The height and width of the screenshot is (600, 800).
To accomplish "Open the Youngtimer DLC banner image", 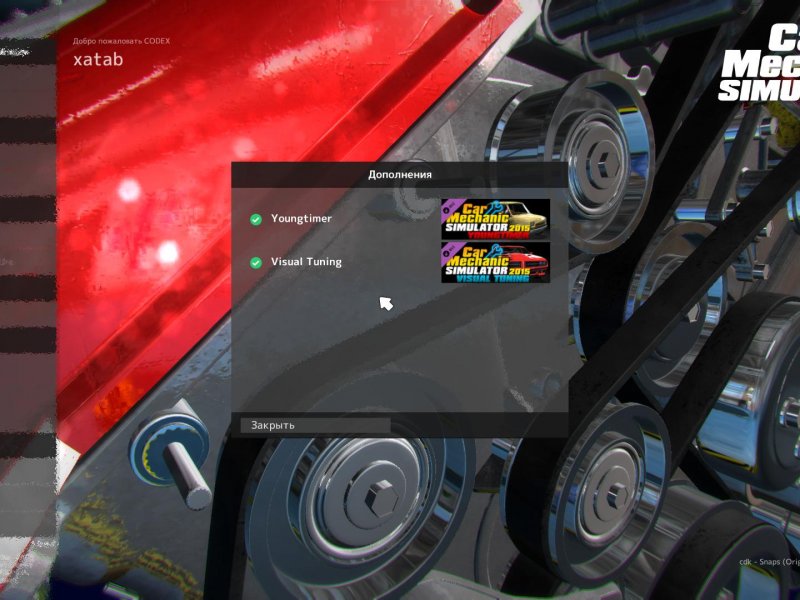I will [495, 219].
